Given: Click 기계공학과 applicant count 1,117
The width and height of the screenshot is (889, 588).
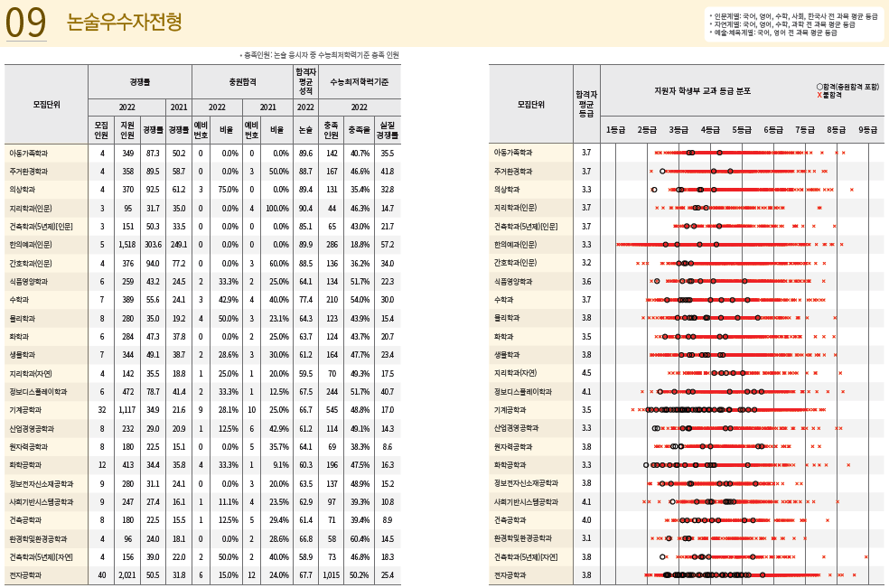Looking at the screenshot, I should (127, 409).
